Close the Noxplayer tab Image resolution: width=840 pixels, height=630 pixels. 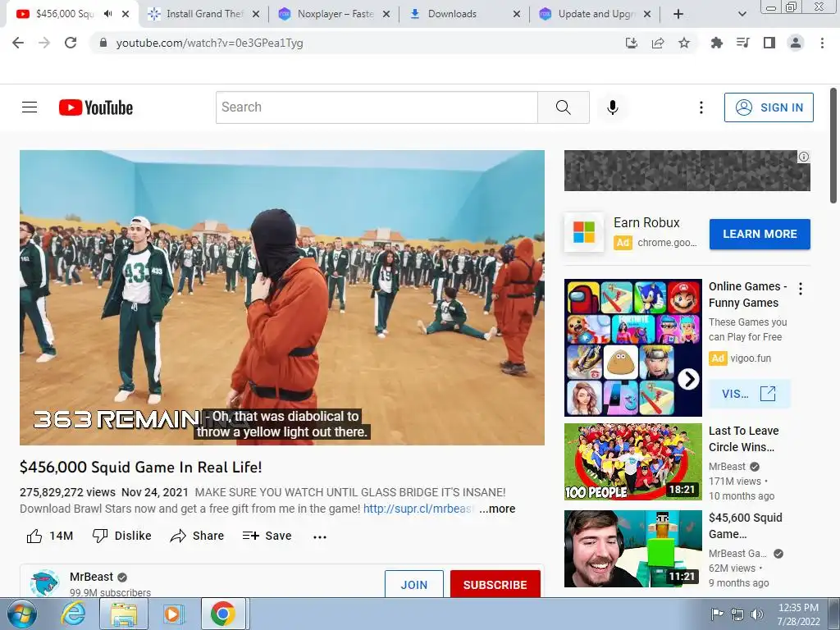pyautogui.click(x=386, y=14)
